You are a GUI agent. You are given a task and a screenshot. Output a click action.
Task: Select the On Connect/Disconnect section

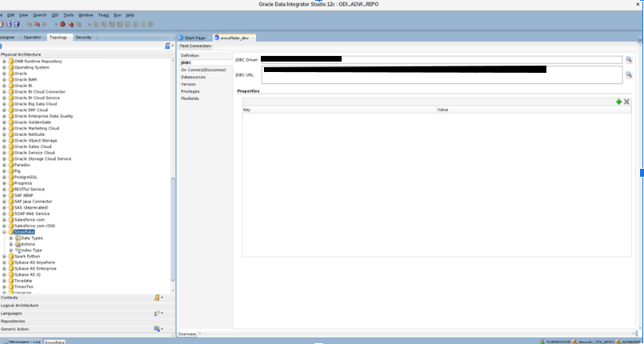tap(203, 70)
